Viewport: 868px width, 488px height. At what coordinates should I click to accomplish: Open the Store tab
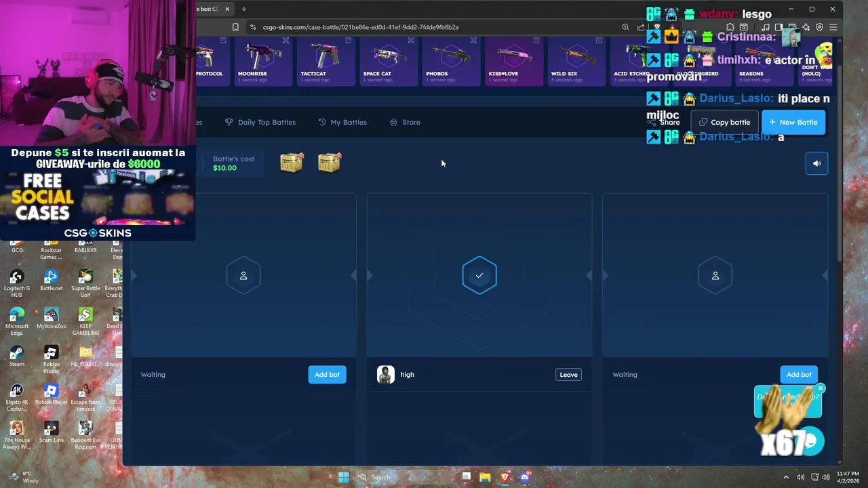(x=405, y=122)
